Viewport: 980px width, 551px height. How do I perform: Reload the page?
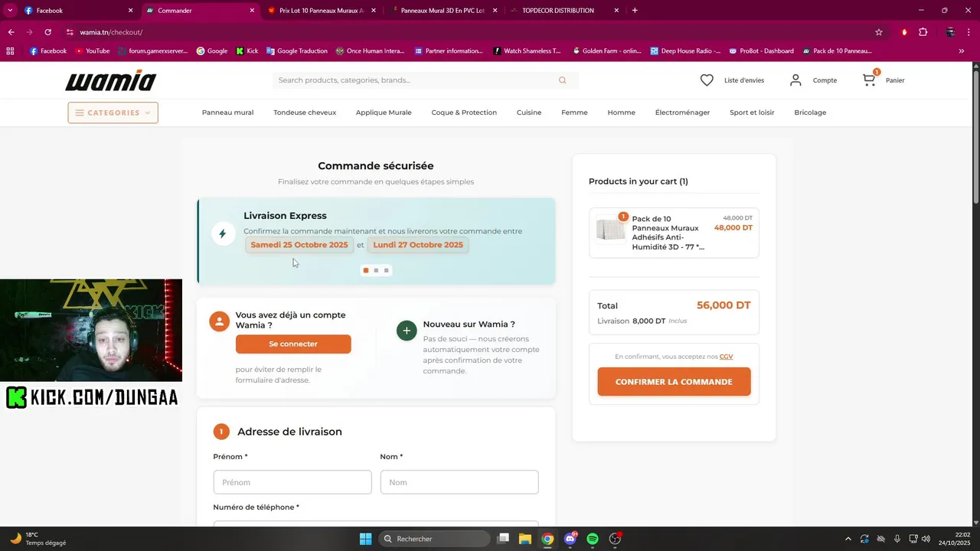pyautogui.click(x=47, y=32)
